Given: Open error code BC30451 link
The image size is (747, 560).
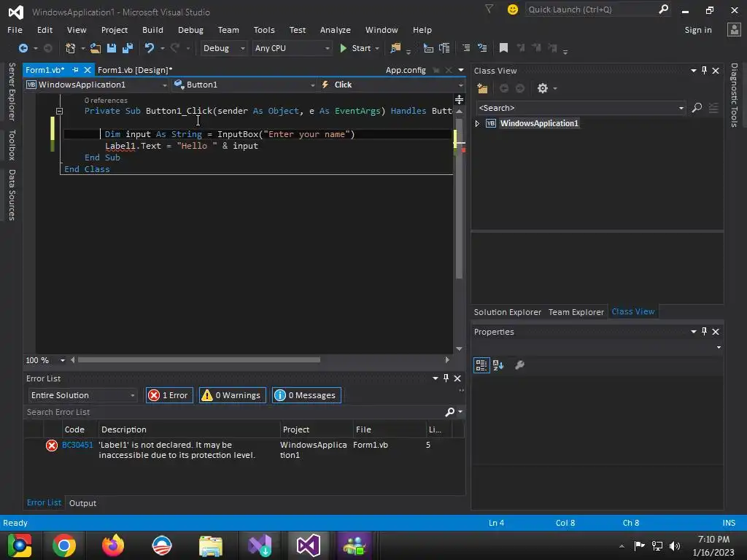Looking at the screenshot, I should (77, 445).
